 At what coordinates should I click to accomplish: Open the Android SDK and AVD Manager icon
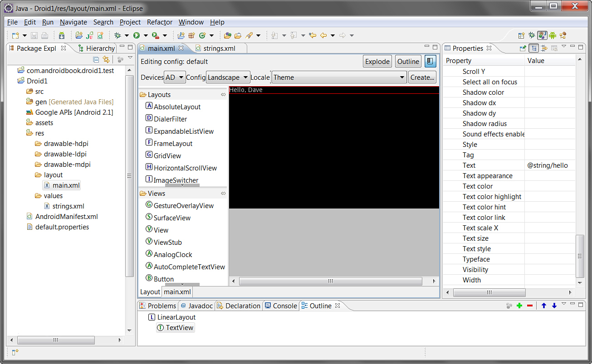point(62,35)
